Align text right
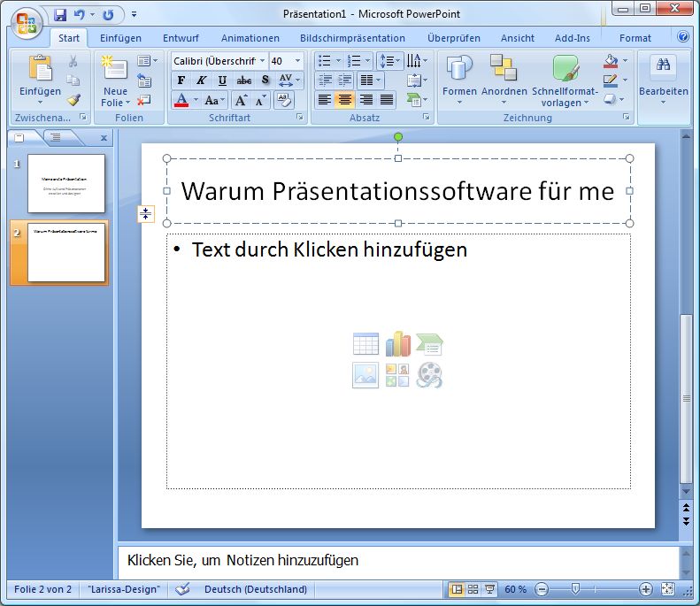 366,100
